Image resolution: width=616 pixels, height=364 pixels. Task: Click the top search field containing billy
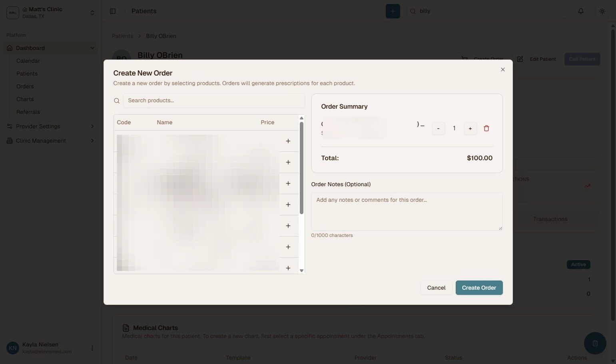point(486,11)
